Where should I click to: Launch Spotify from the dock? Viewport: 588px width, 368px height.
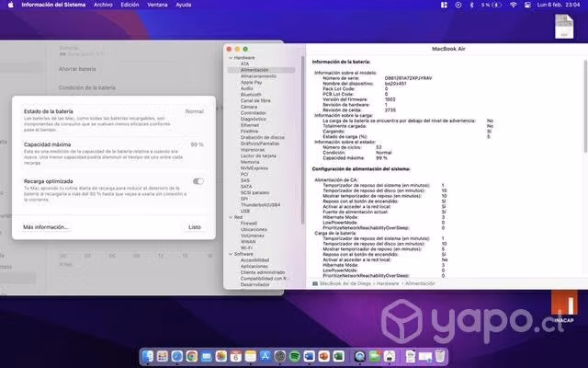pyautogui.click(x=295, y=356)
